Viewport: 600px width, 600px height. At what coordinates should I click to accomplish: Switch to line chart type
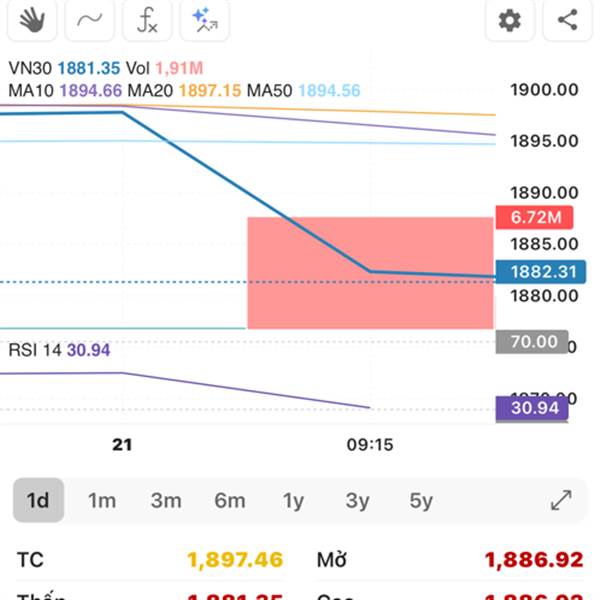[x=89, y=19]
